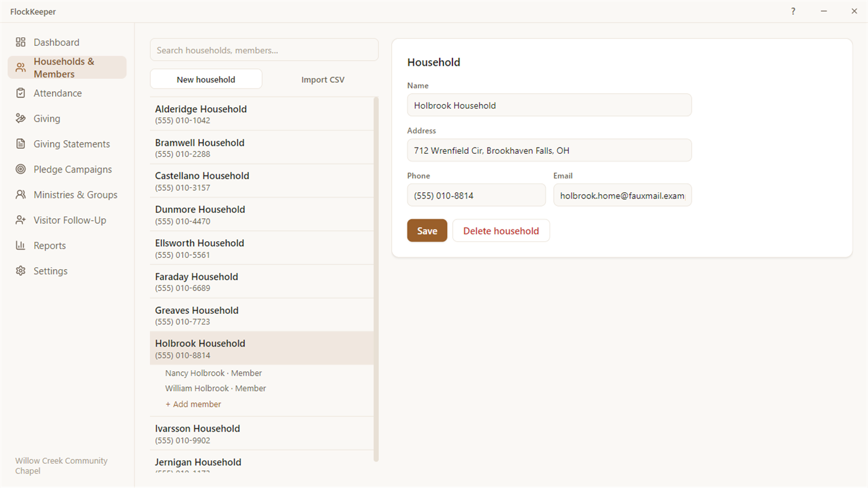The height and width of the screenshot is (488, 868).
Task: Click the Ministries & Groups icon
Action: (x=20, y=195)
